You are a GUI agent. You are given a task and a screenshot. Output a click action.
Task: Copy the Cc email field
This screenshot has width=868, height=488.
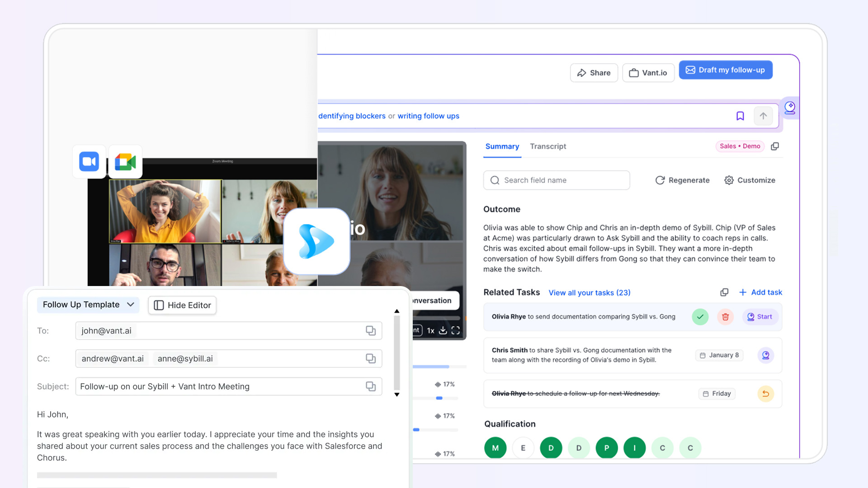point(371,358)
